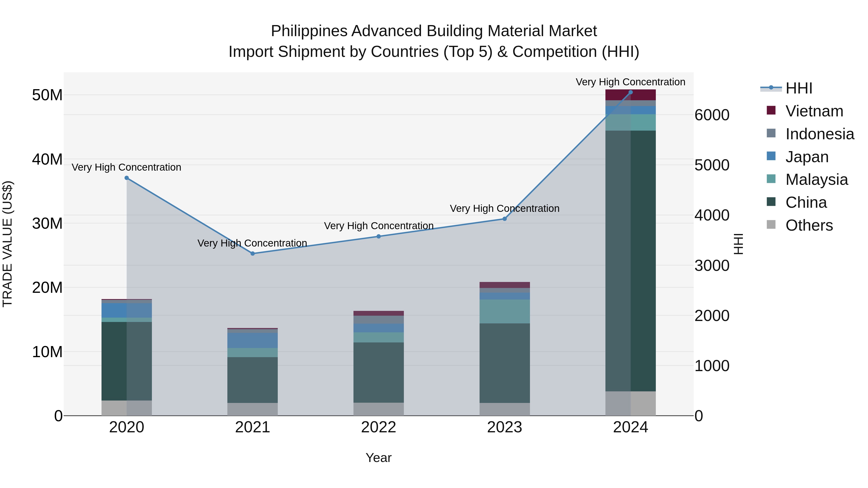Image resolution: width=868 pixels, height=488 pixels.
Task: Click the HHI line marker icon in legend
Action: pos(771,87)
